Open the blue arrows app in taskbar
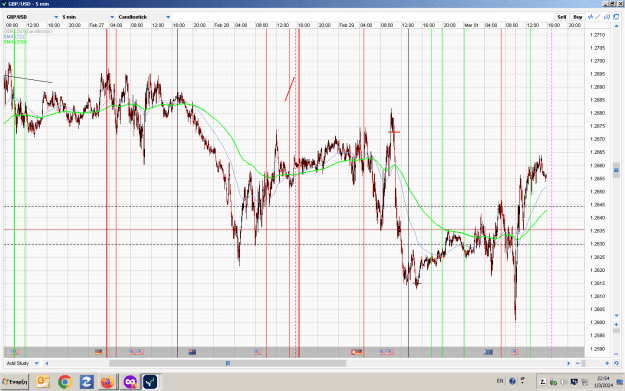 click(x=86, y=382)
